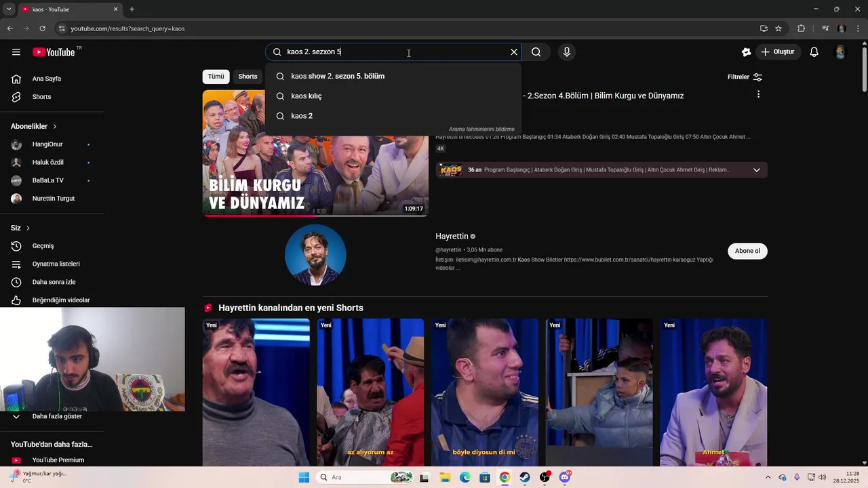Viewport: 868px width, 488px height.
Task: Open the Filtreler filter options
Action: coord(745,77)
